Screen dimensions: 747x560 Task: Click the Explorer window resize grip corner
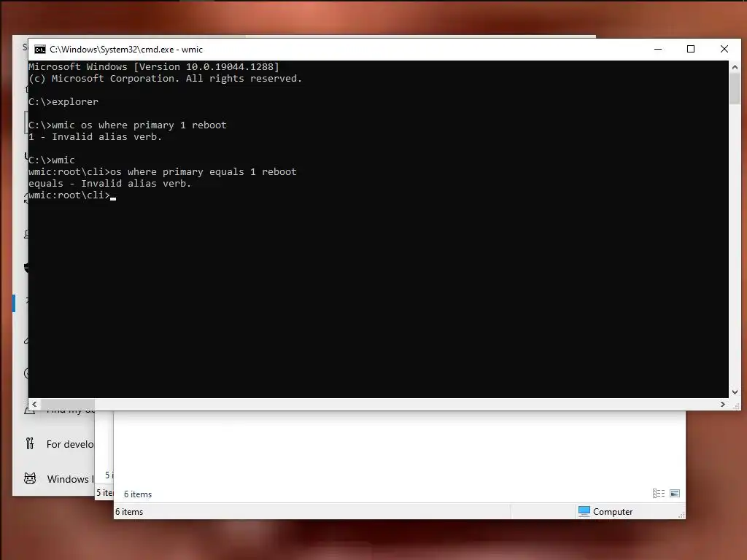[x=681, y=515]
